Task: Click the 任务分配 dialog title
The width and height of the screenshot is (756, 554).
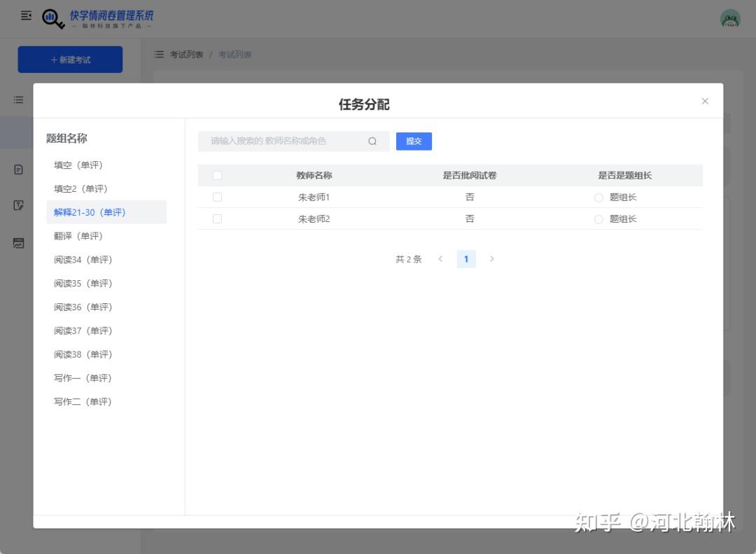Action: [364, 104]
